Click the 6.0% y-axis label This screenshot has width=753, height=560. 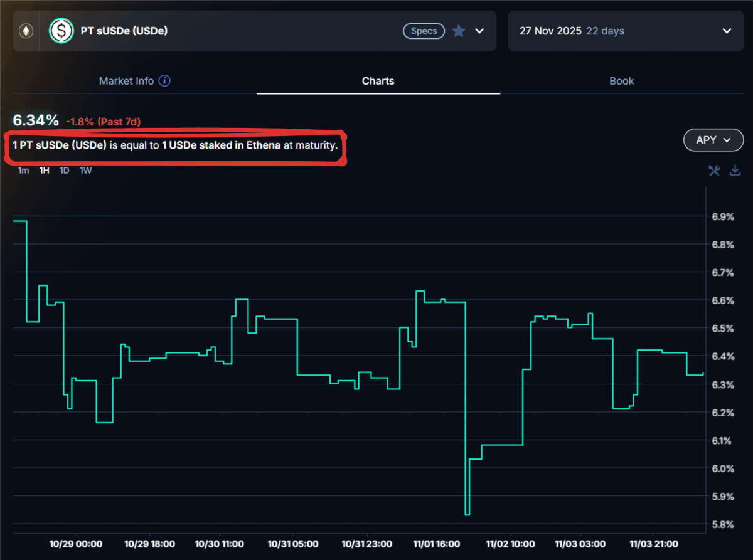(x=722, y=468)
